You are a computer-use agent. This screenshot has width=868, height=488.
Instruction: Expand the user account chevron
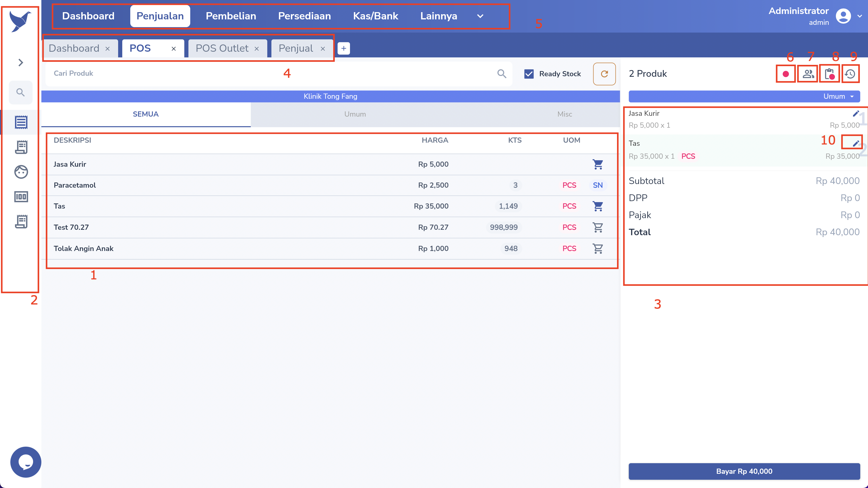tap(860, 16)
